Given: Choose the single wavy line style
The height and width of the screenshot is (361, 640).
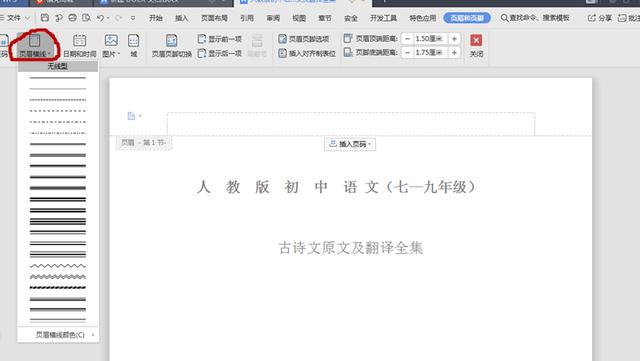Looking at the screenshot, I should pos(58,265).
